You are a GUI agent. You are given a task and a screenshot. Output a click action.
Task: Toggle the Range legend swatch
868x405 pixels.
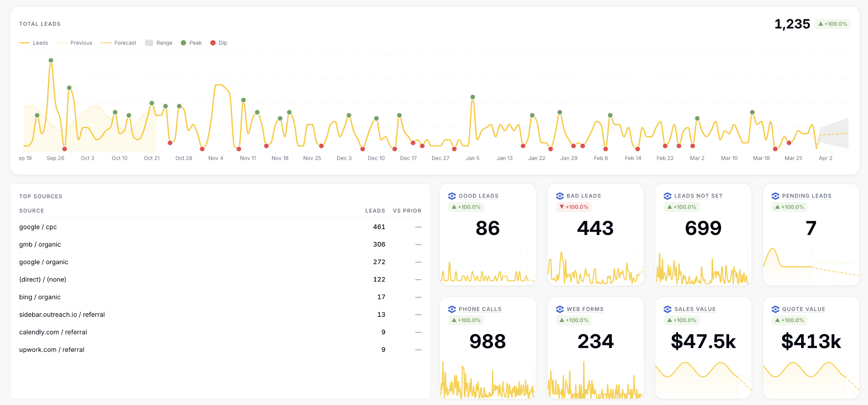point(159,43)
